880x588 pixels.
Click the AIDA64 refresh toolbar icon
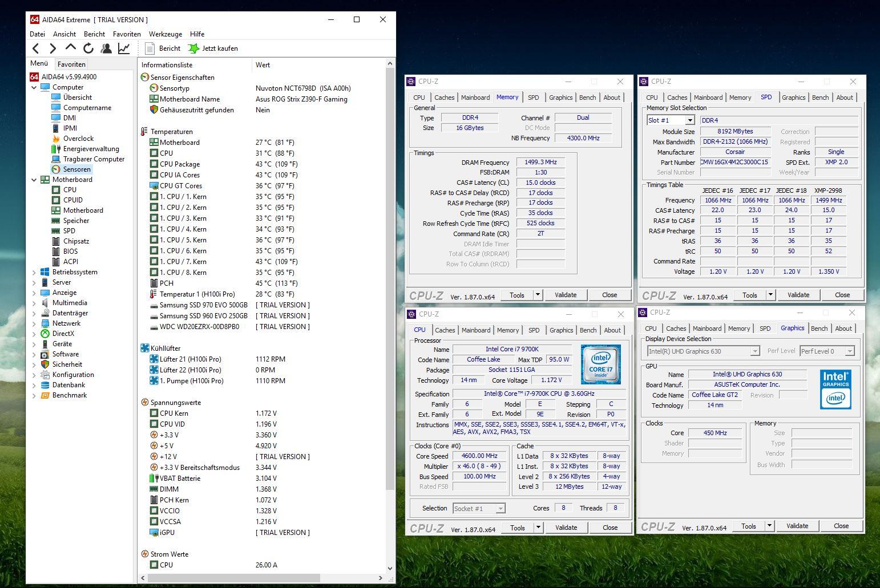88,48
